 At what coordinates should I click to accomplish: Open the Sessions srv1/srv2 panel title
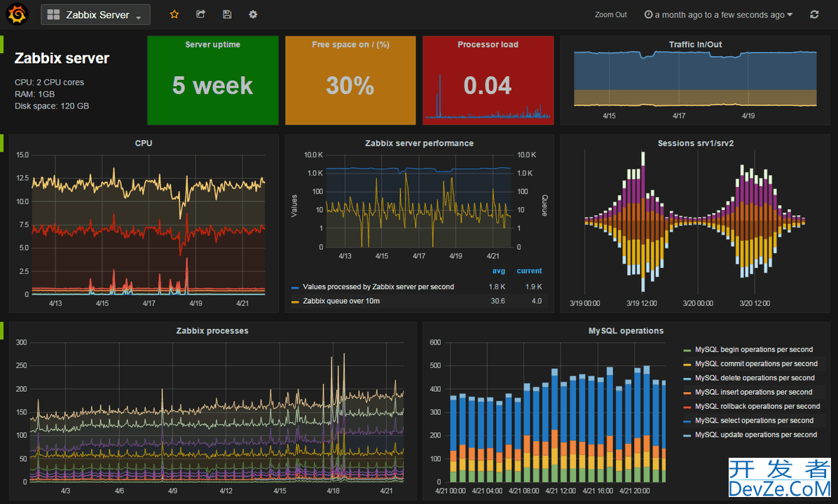click(x=695, y=143)
